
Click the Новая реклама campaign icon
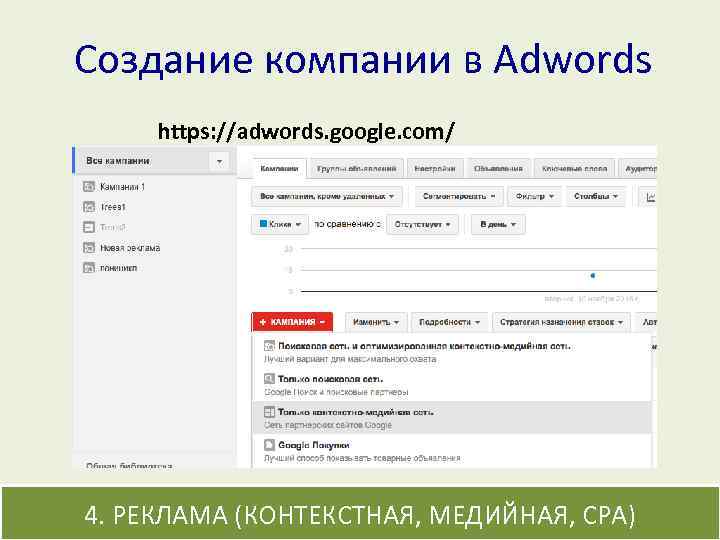pos(89,248)
